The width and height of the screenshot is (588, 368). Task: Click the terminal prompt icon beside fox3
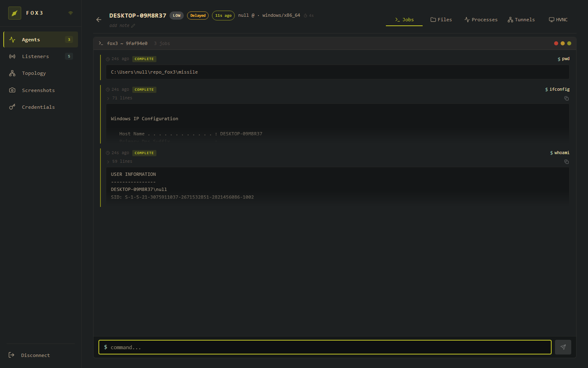tap(101, 43)
